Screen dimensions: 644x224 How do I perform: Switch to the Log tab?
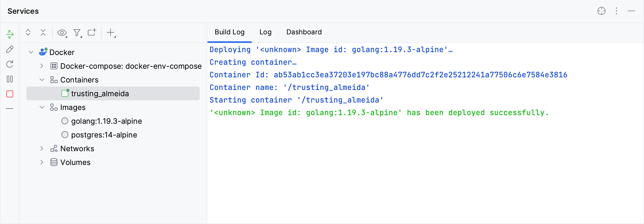click(265, 32)
